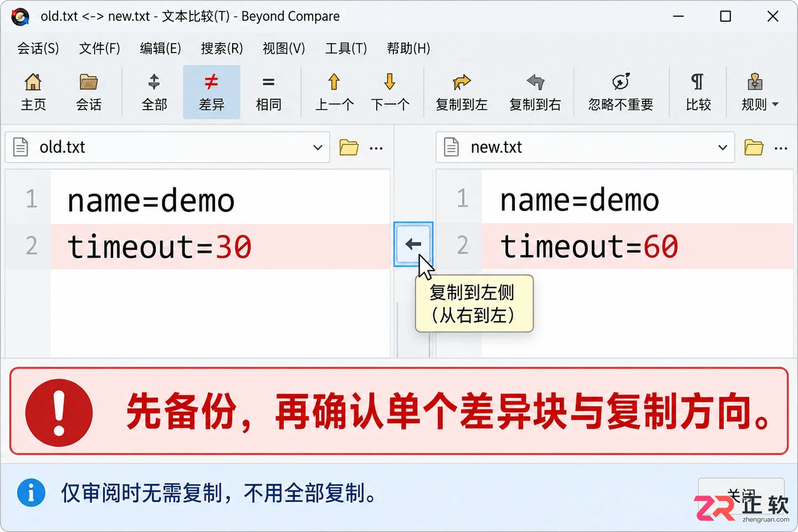Viewport: 798px width, 532px height.
Task: Expand the 规则 dropdown arrow
Action: [x=775, y=104]
